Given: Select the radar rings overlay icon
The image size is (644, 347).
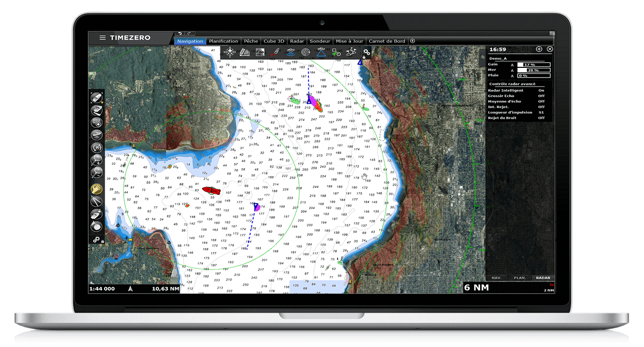Looking at the screenshot, I should point(306,52).
